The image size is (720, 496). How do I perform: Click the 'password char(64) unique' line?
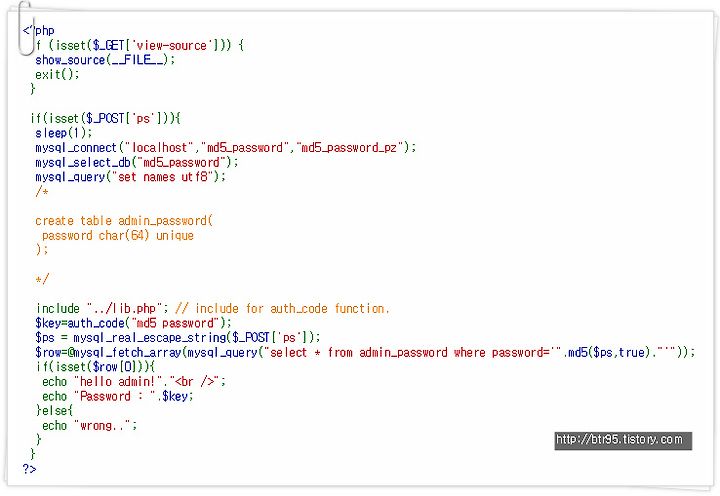tap(118, 236)
